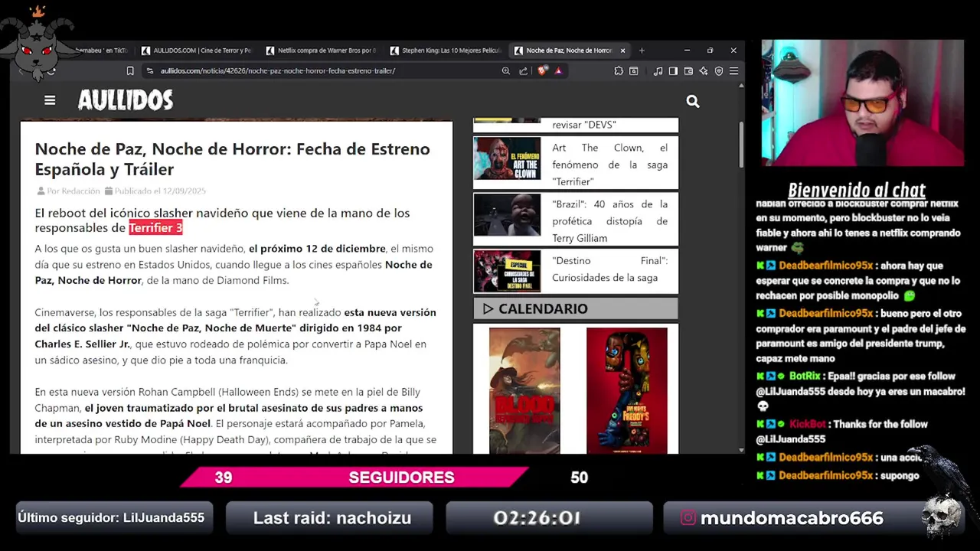980x551 pixels.
Task: Switch to Netflix compra de Warner Bros tab
Action: [x=322, y=51]
